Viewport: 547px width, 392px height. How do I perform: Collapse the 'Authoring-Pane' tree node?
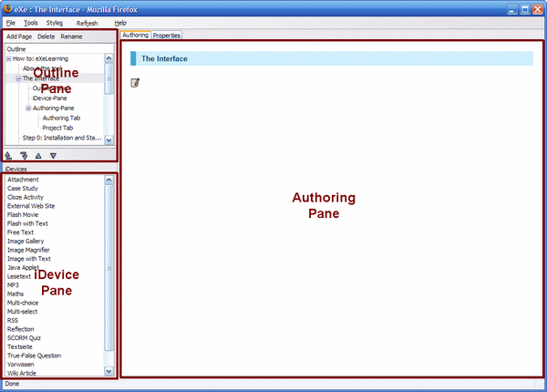tap(28, 108)
